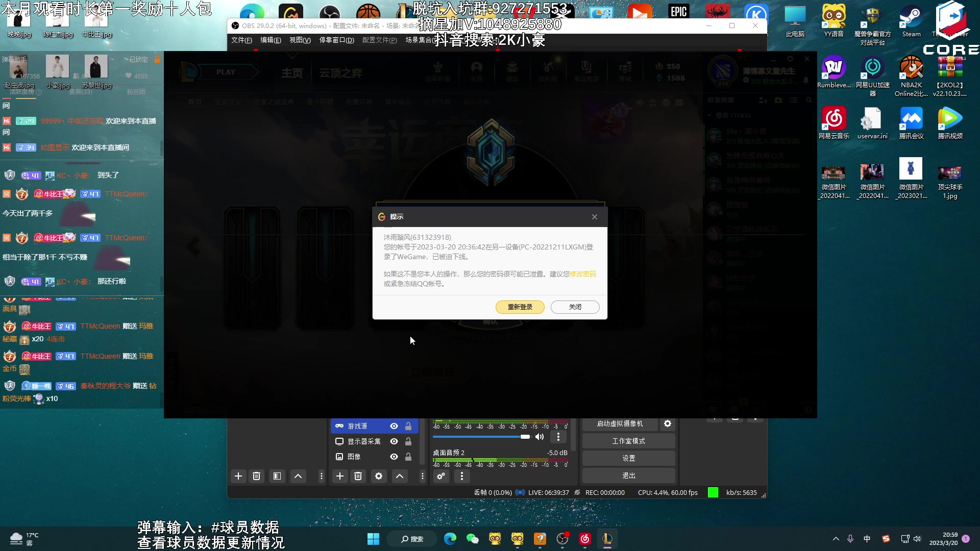The image size is (980, 551).
Task: Select the 云顶之弄 tab in WeGame client
Action: click(339, 72)
